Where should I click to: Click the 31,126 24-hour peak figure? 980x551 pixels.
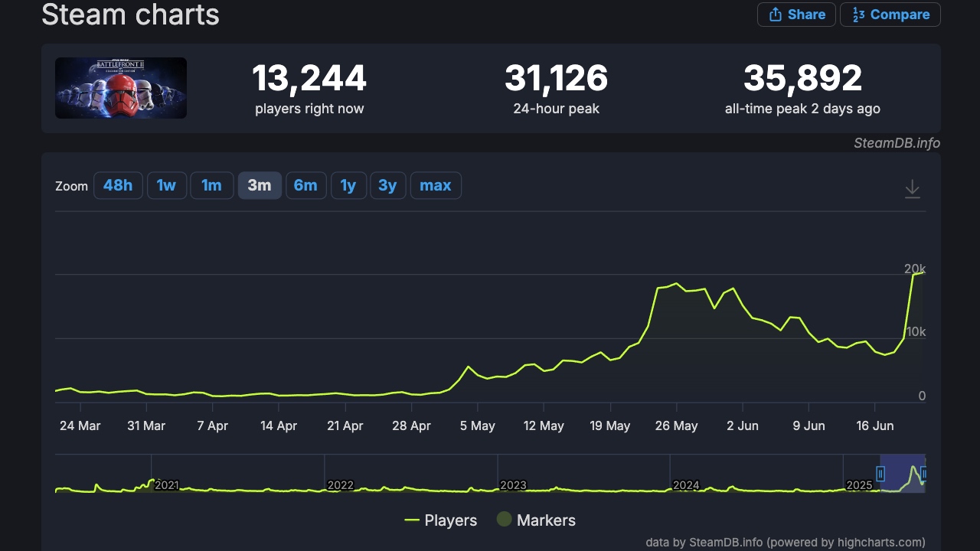[x=557, y=78]
